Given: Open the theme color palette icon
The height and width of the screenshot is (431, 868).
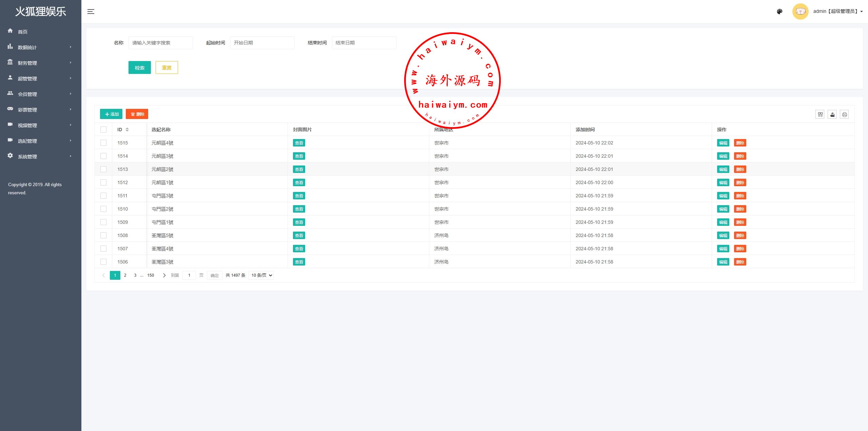Looking at the screenshot, I should tap(780, 12).
